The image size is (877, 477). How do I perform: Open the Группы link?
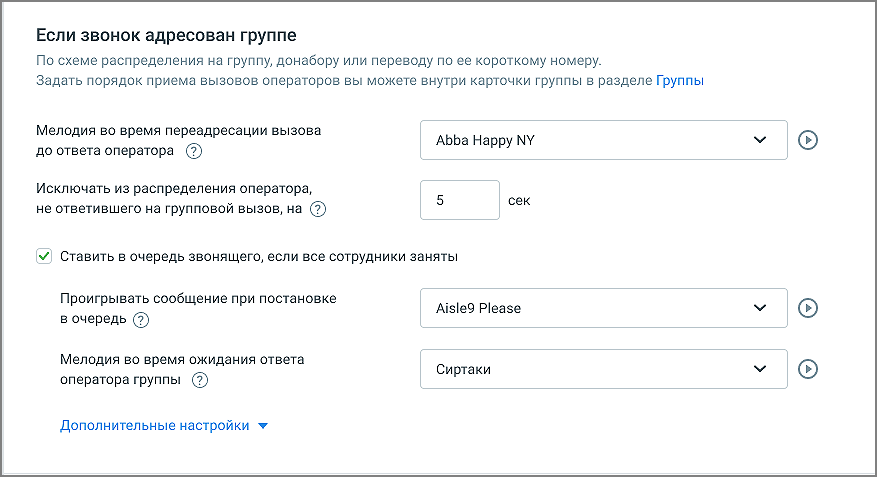pyautogui.click(x=680, y=81)
